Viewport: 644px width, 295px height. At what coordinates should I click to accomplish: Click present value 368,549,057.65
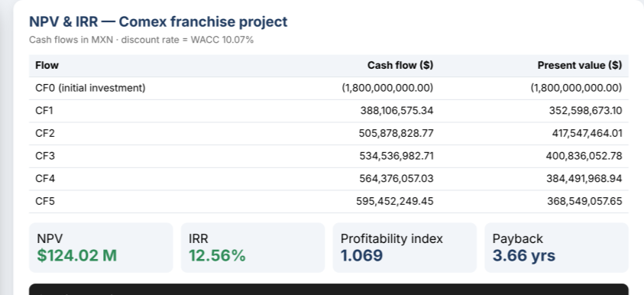(x=584, y=201)
